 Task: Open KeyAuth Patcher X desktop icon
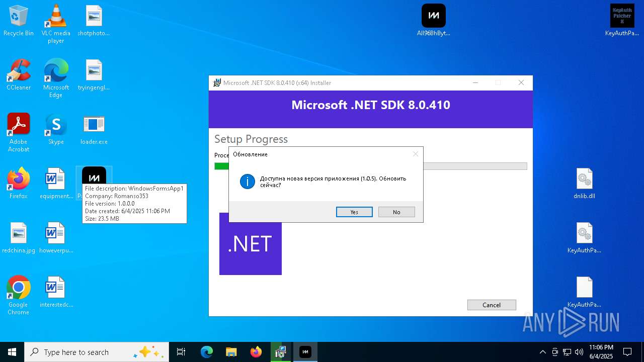click(x=622, y=21)
